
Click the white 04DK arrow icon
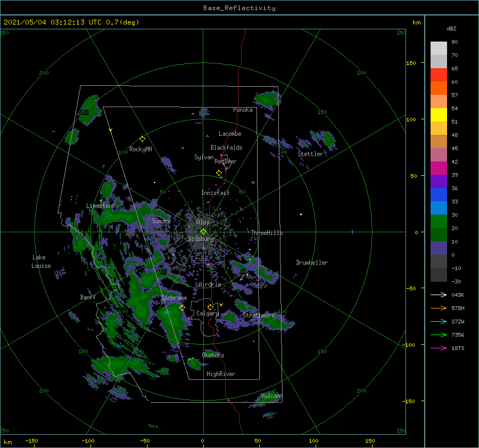(439, 295)
